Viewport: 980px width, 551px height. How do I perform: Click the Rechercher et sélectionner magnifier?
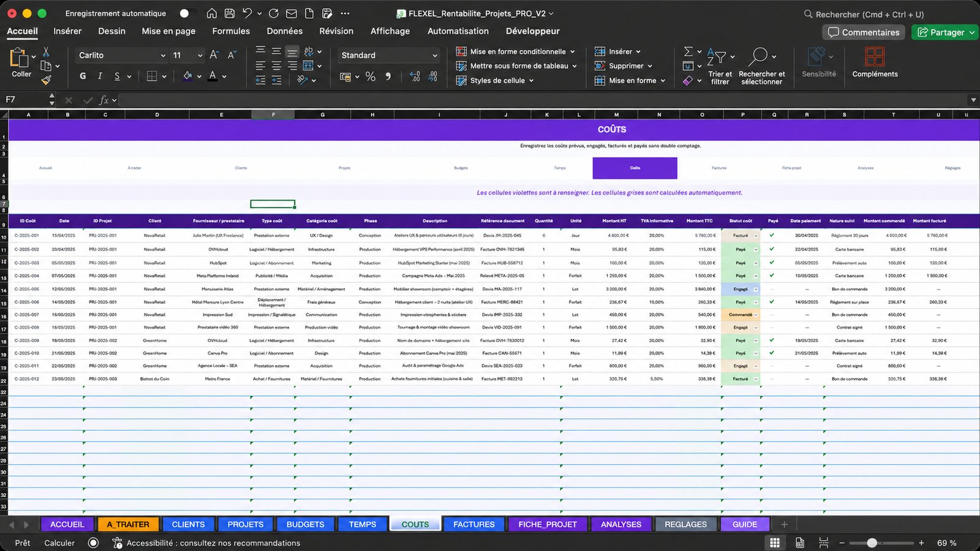coord(758,56)
